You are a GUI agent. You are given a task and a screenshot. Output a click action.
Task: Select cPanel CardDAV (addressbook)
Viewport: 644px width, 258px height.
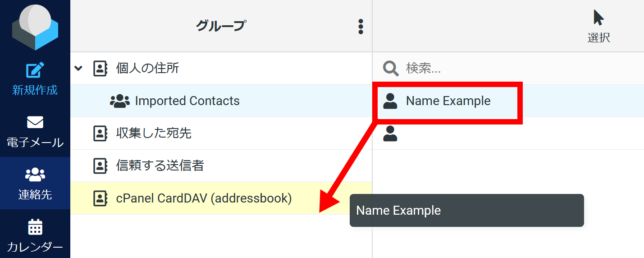tap(204, 198)
